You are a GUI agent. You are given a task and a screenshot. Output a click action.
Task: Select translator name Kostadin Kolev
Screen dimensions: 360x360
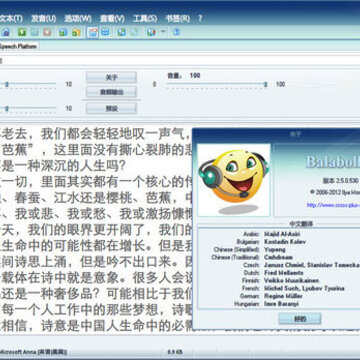coord(285,242)
